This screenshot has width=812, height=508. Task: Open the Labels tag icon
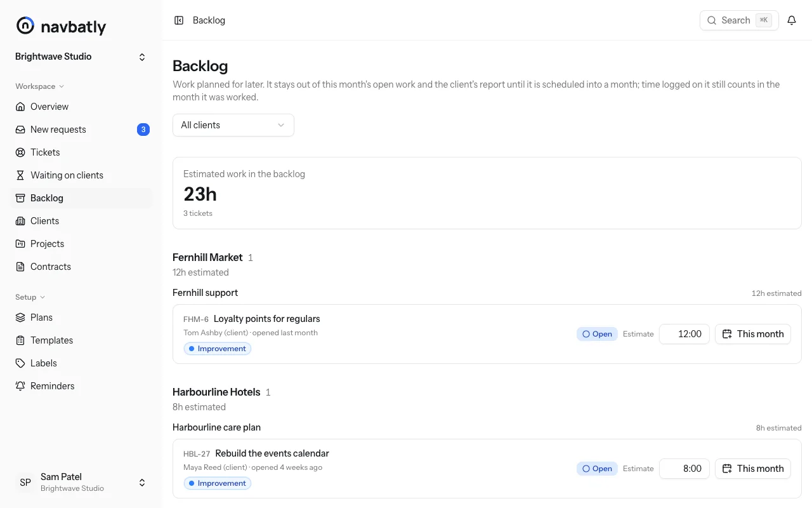click(x=20, y=363)
